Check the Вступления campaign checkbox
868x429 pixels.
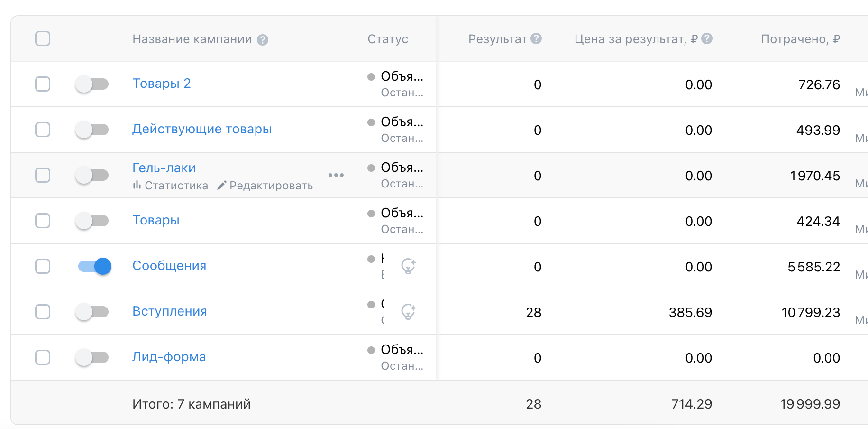[x=43, y=312]
